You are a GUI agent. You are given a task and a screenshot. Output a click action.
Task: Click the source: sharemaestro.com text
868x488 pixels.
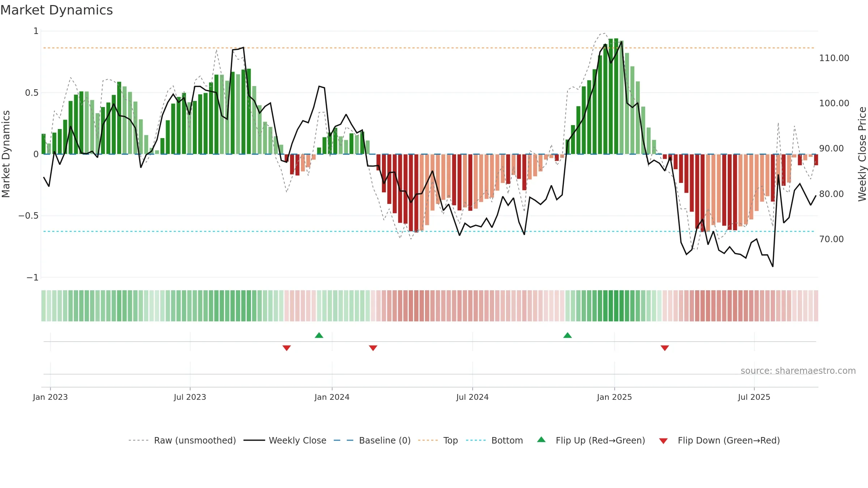[798, 371]
